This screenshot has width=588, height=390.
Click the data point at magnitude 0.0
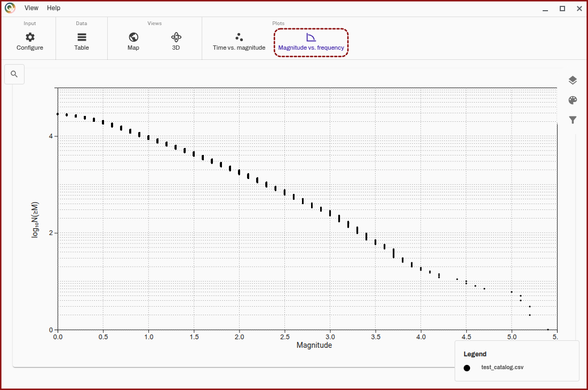coord(58,114)
